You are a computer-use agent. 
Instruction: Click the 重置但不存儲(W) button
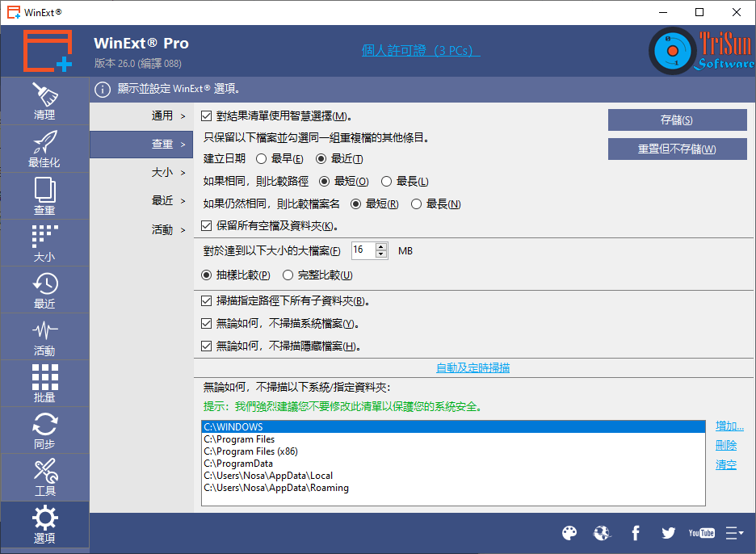point(677,149)
